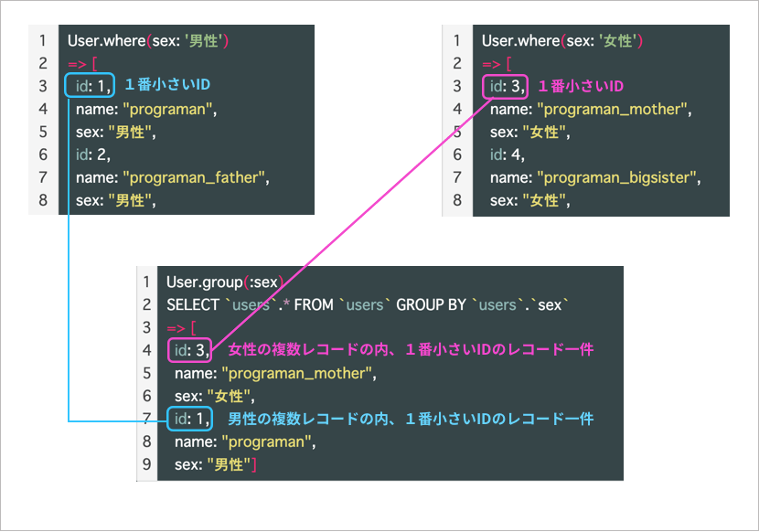
Task: Click the => [ line in the 男性 where block
Action: [x=82, y=64]
